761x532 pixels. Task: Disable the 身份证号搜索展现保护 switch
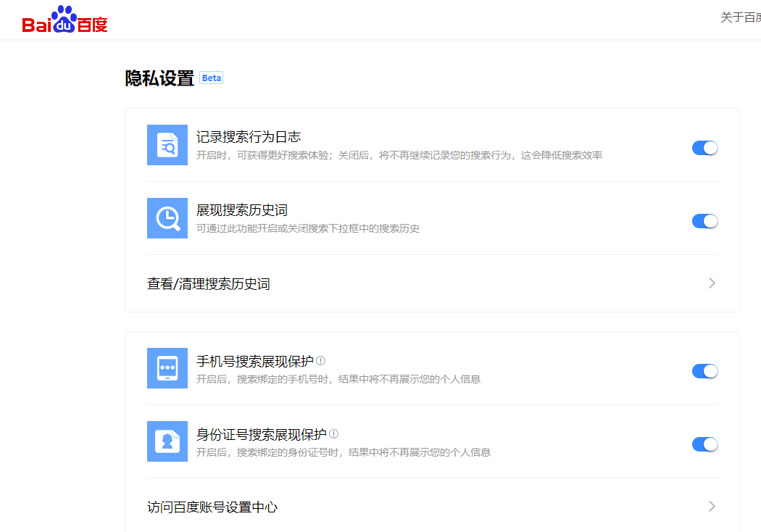tap(704, 444)
